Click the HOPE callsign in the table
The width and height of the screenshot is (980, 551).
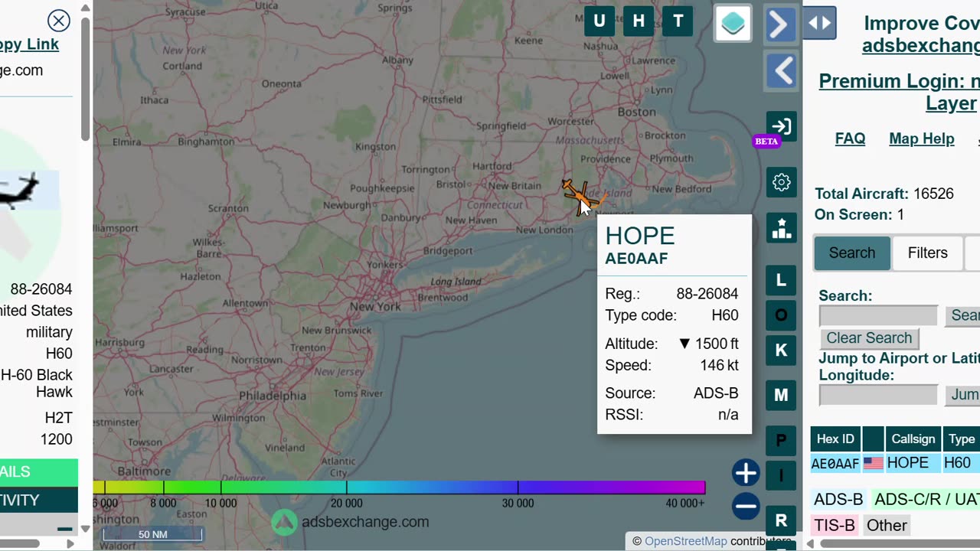pos(908,463)
